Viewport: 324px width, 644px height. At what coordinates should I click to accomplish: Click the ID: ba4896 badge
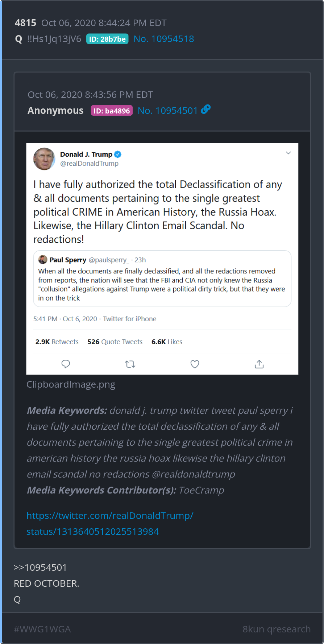click(x=112, y=111)
